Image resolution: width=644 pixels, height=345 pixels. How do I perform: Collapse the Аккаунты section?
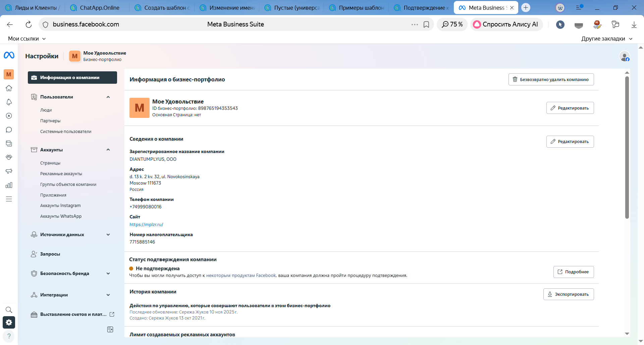[108, 150]
